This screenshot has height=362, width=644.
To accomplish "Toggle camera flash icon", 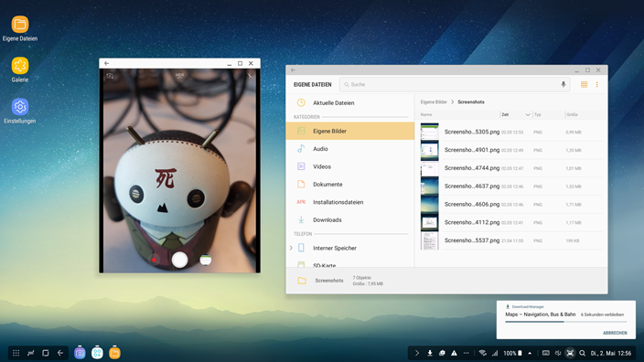I will [250, 76].
